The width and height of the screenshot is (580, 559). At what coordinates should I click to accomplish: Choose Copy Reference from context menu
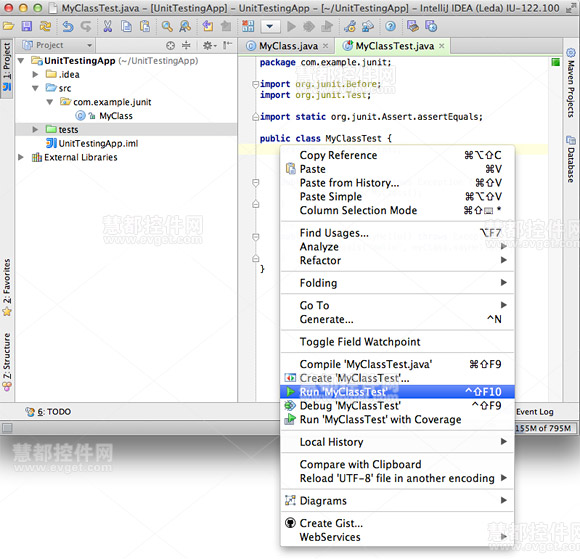coord(397,155)
